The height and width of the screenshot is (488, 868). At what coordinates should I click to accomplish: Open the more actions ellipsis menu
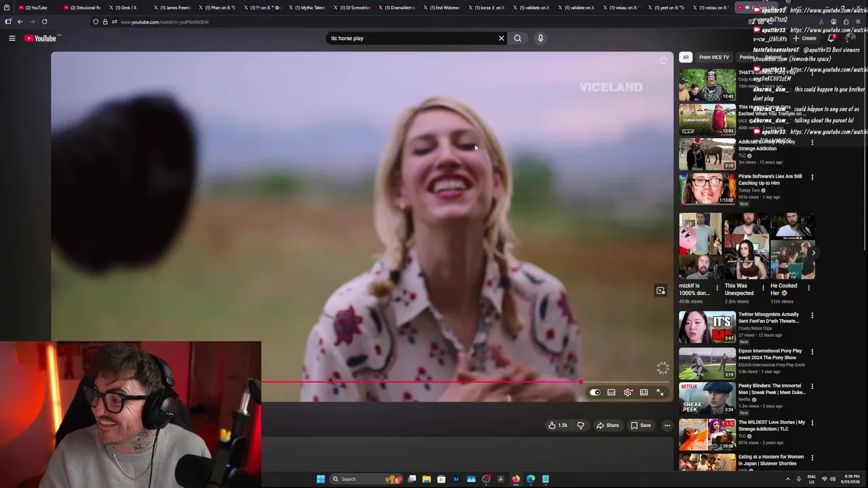click(x=667, y=426)
